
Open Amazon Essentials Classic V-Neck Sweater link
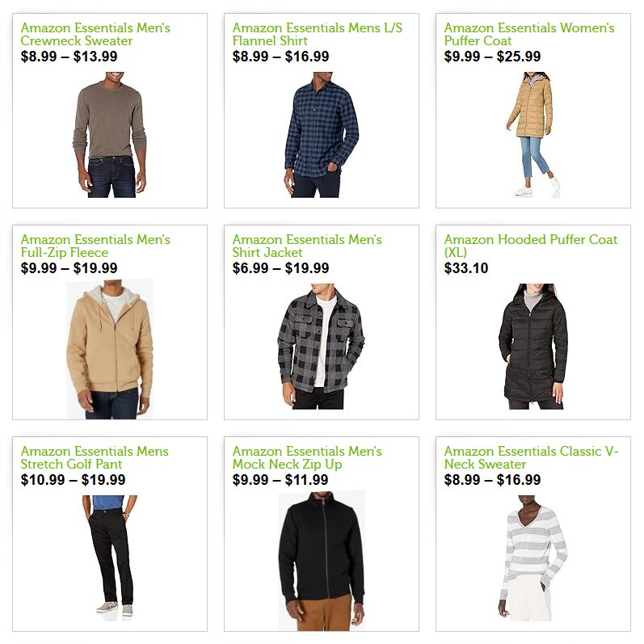point(531,457)
